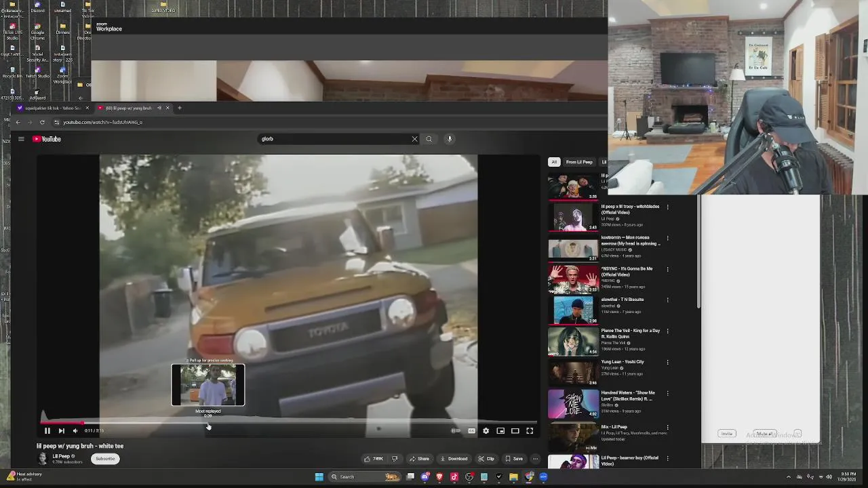Go back in browser history
The height and width of the screenshot is (488, 868).
(x=18, y=122)
